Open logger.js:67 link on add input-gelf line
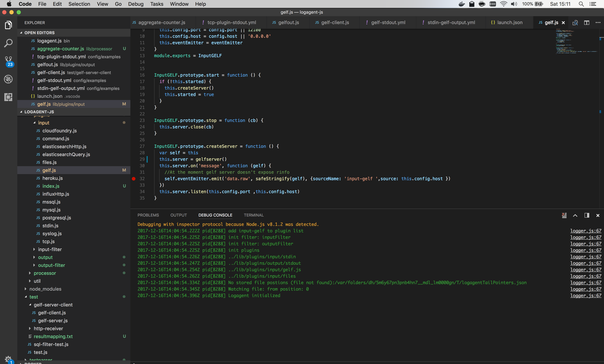Screen dimensions: 604x364 (x=586, y=231)
